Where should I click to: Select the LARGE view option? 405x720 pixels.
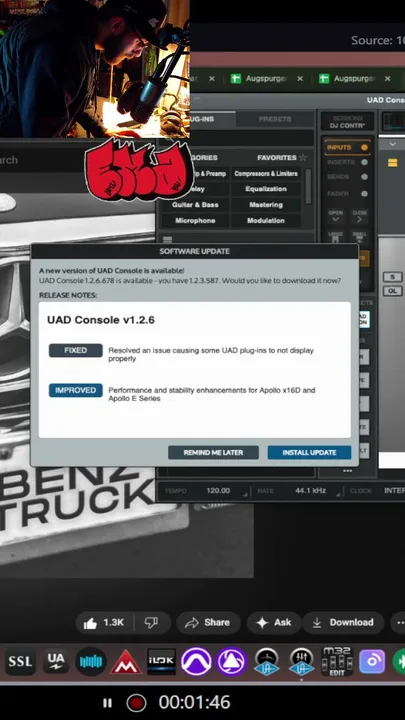[335, 237]
